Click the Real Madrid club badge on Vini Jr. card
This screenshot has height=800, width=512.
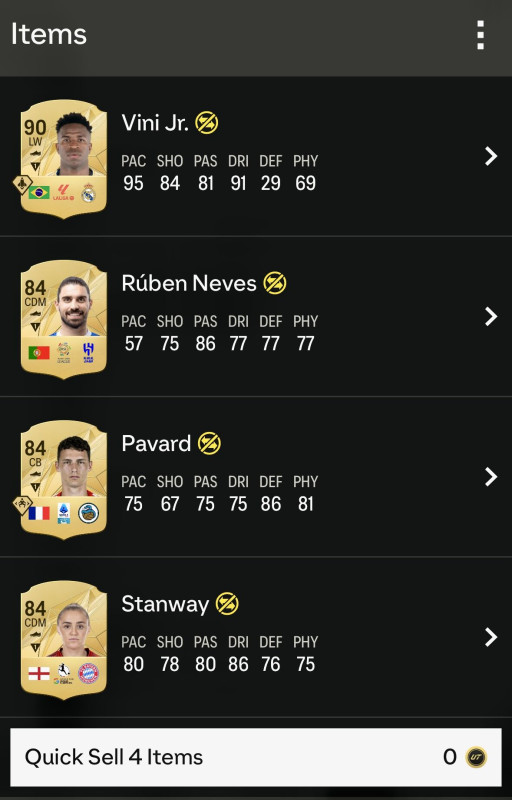(x=88, y=192)
